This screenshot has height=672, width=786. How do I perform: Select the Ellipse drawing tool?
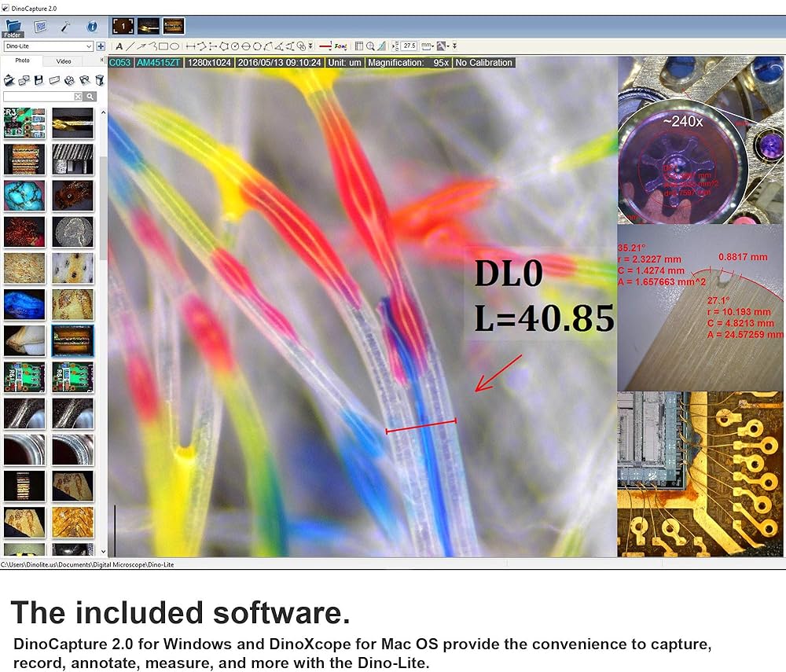click(x=174, y=46)
